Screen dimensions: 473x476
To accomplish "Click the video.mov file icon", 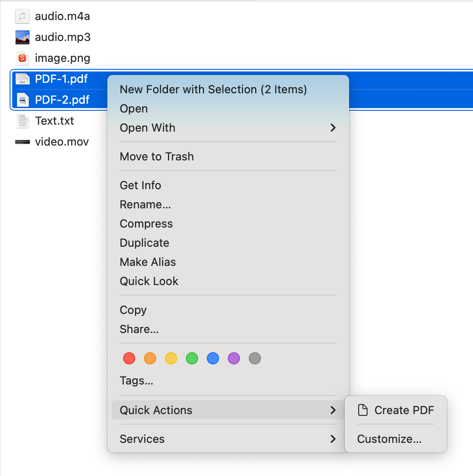I will coord(22,142).
